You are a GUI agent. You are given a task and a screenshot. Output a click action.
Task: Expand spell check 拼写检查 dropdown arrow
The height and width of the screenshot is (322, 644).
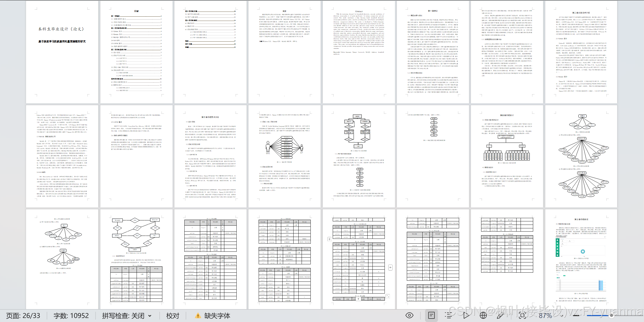coord(150,316)
